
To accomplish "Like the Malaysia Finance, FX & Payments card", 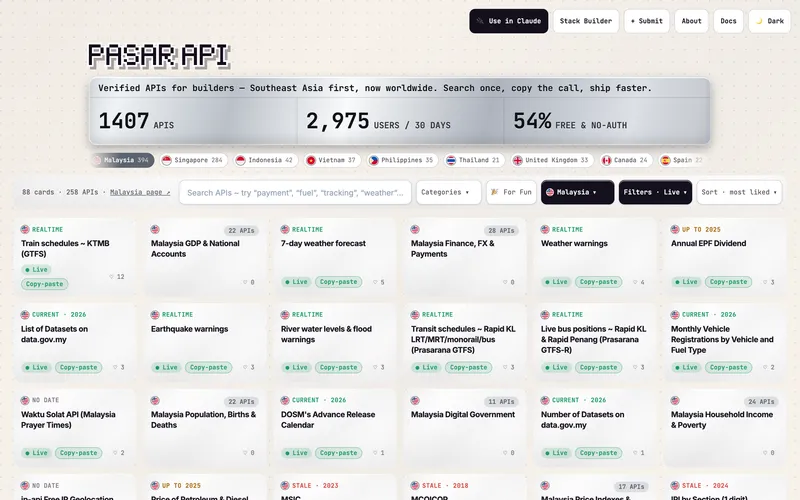I will [509, 282].
